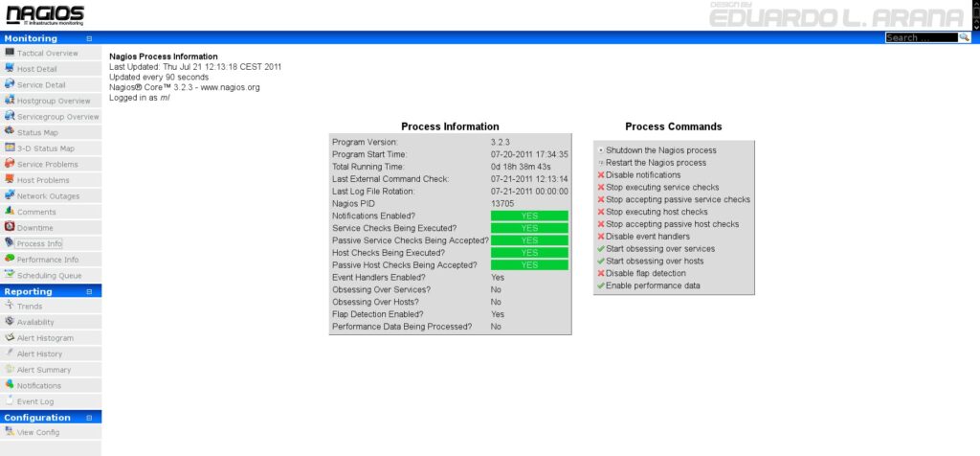Shutdown the Nagios process

pos(661,150)
